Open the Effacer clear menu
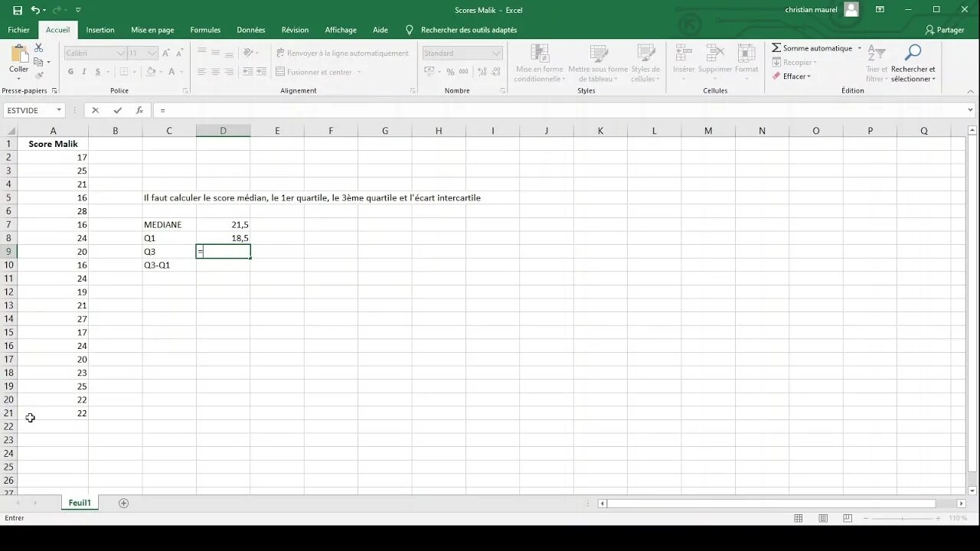980x551 pixels. tap(791, 76)
